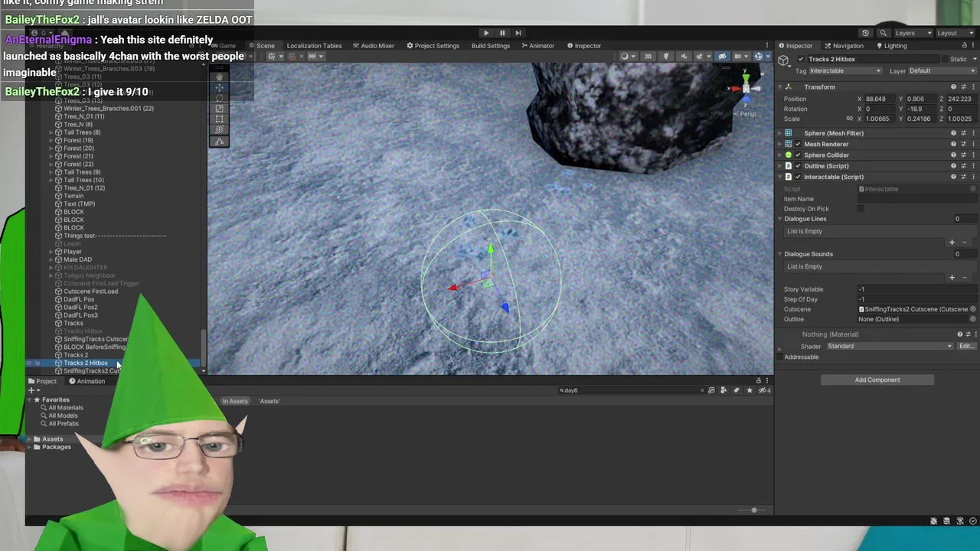Click the Add Component button

(877, 380)
